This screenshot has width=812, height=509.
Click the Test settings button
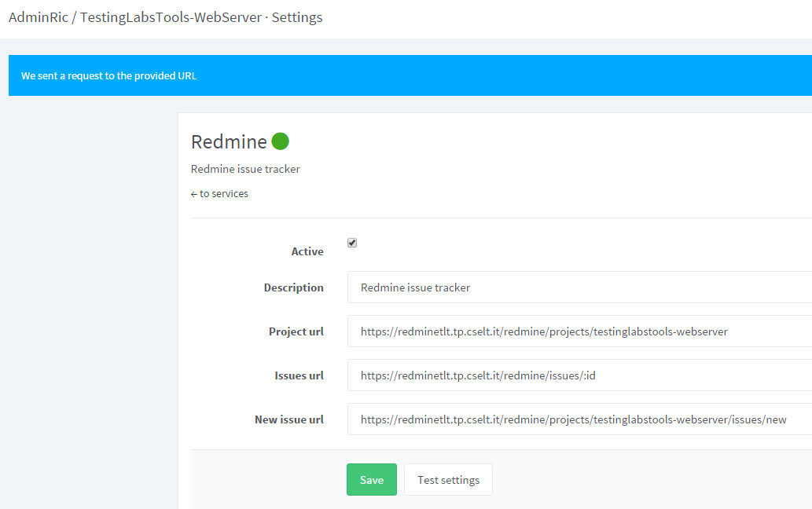coord(448,479)
